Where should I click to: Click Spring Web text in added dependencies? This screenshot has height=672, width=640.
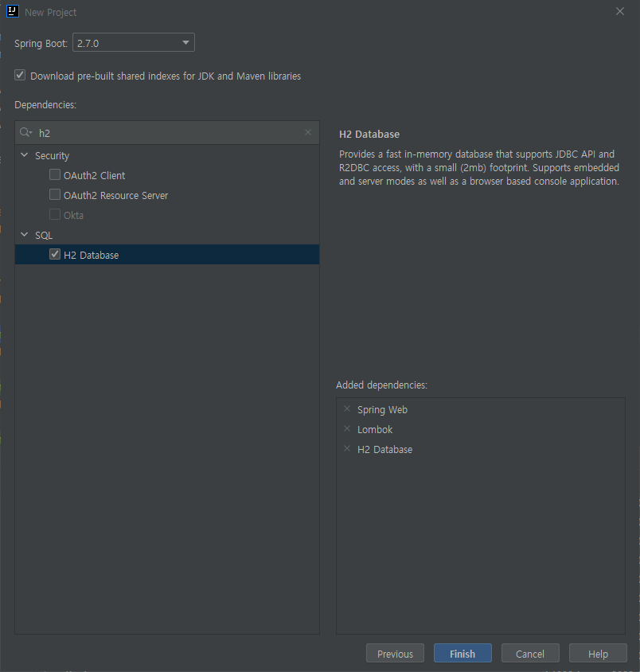[x=382, y=410]
